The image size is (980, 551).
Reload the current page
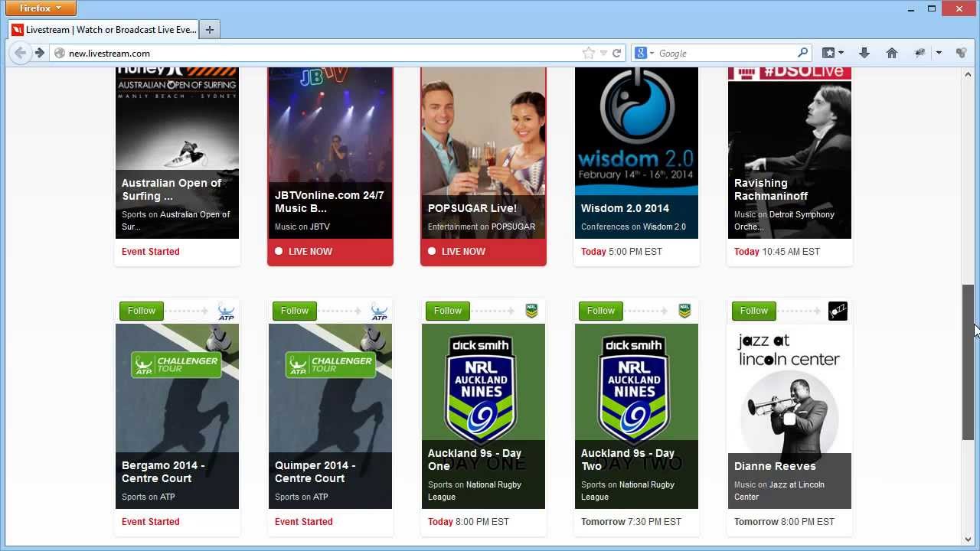pos(616,53)
